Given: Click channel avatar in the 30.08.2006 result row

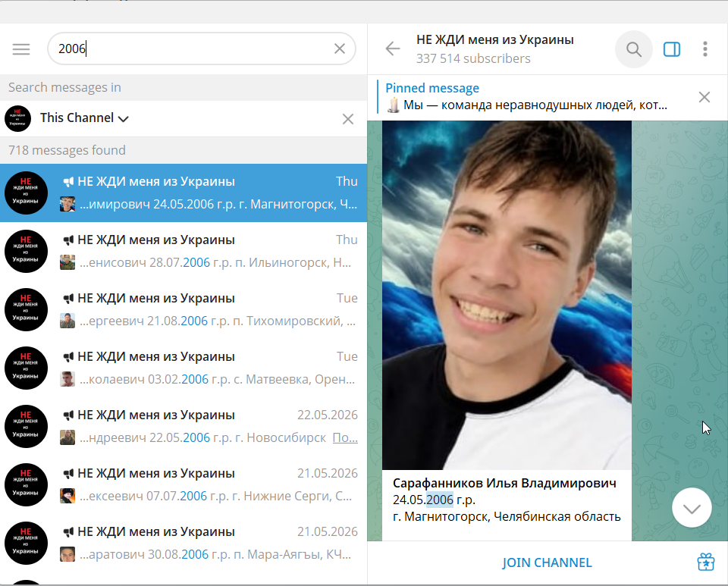Looking at the screenshot, I should click(26, 544).
